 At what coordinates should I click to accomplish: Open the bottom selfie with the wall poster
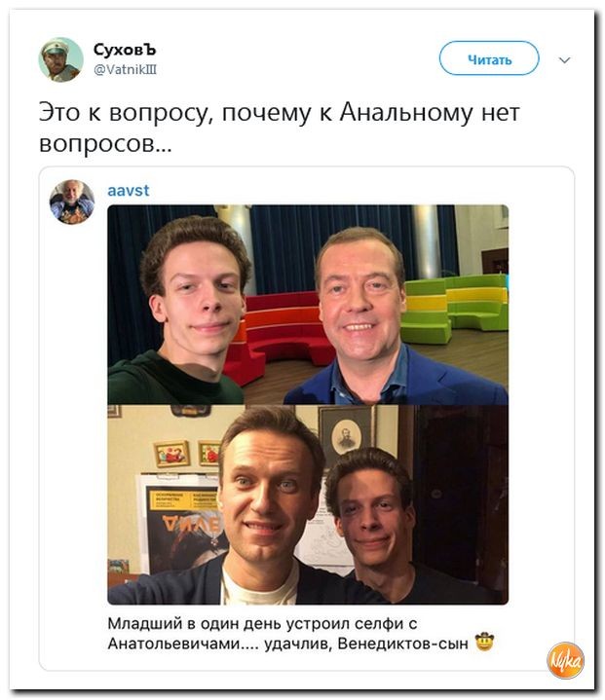(x=308, y=504)
